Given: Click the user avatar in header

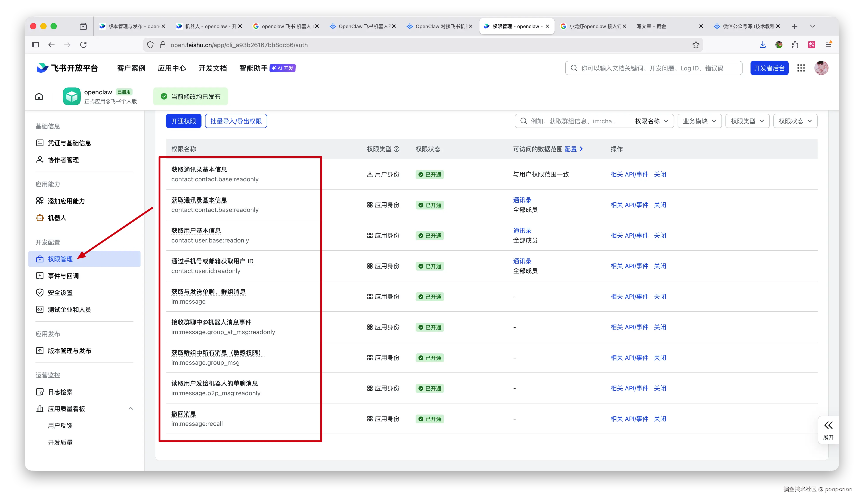Looking at the screenshot, I should click(x=821, y=68).
